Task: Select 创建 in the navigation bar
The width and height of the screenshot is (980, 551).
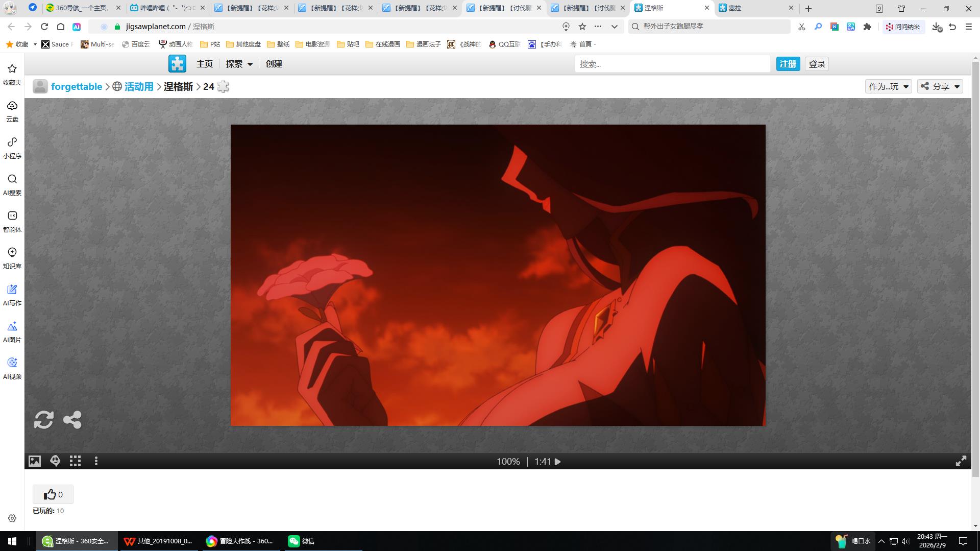Action: [x=274, y=64]
